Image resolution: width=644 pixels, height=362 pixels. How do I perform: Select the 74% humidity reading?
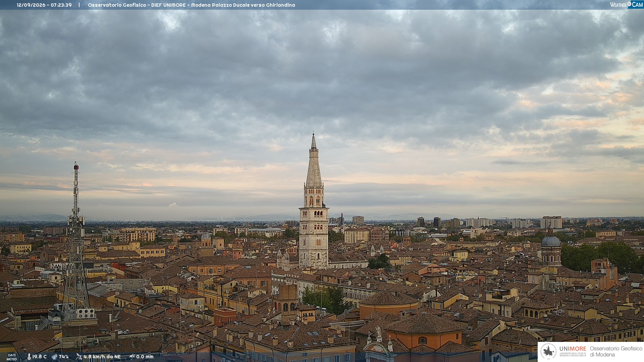[64, 357]
